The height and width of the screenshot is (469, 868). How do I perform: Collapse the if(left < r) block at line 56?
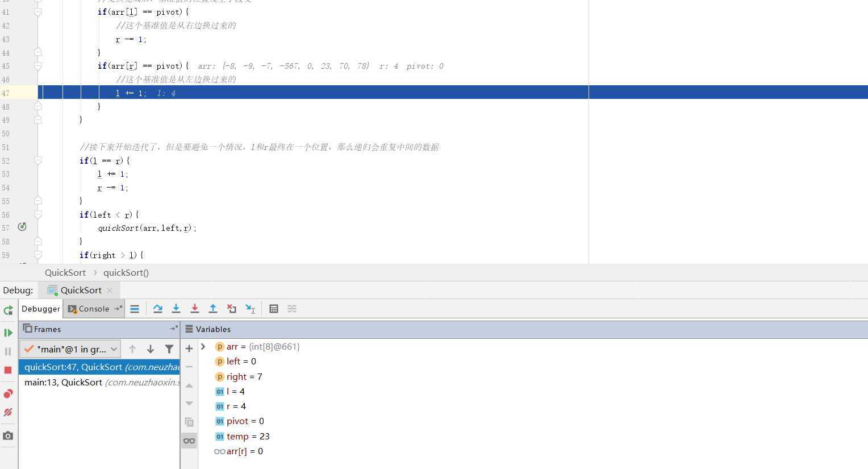tap(38, 215)
